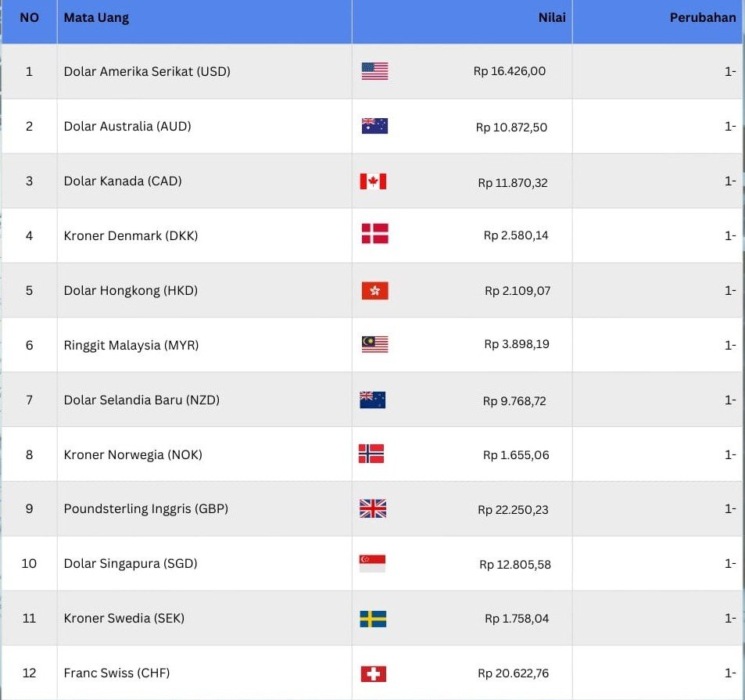Click the Swedish flag icon

coord(373,619)
